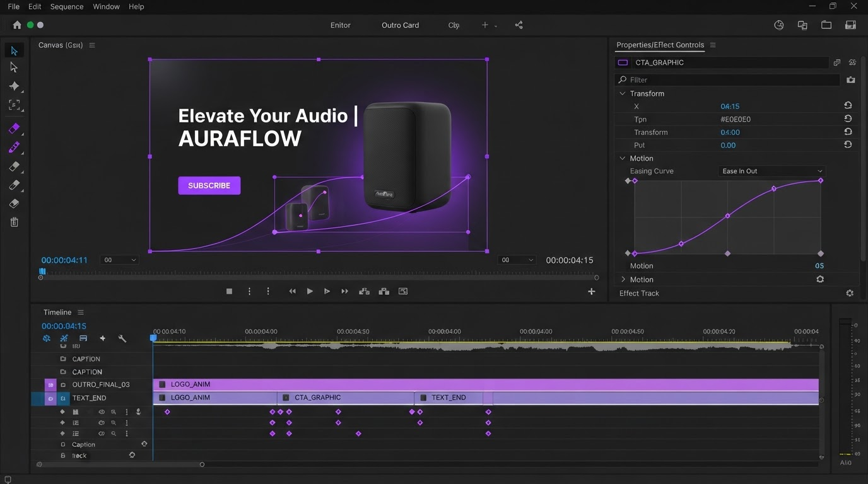Toggle the CAPTION track folder icon above OUTRO_FINAL_03
The width and height of the screenshot is (868, 484).
tap(63, 372)
